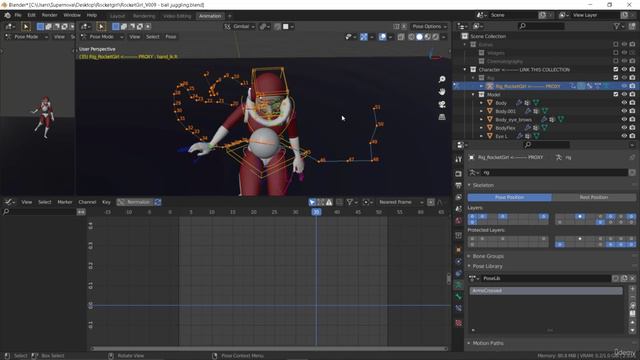
Task: Toggle X-ray display in the viewport header
Action: pos(401,37)
